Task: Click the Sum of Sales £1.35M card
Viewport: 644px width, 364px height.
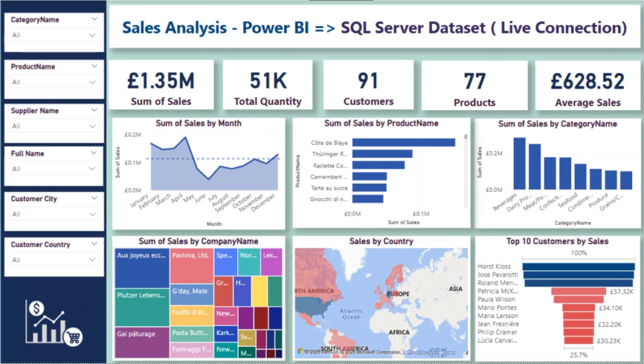Action: pyautogui.click(x=161, y=85)
